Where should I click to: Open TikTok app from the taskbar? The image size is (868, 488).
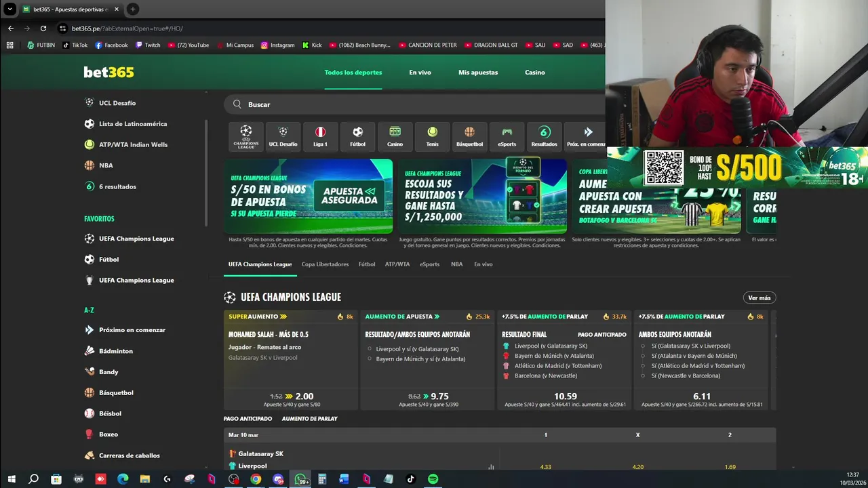pos(410,479)
